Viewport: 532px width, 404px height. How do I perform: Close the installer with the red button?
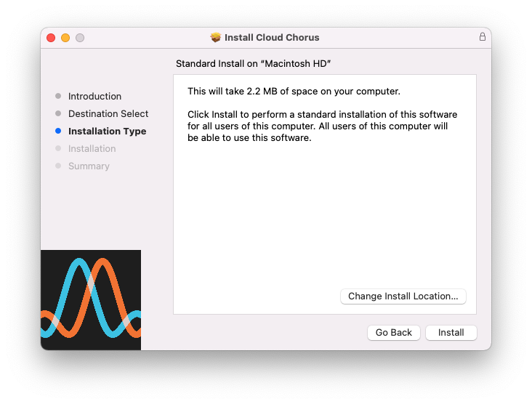point(51,38)
